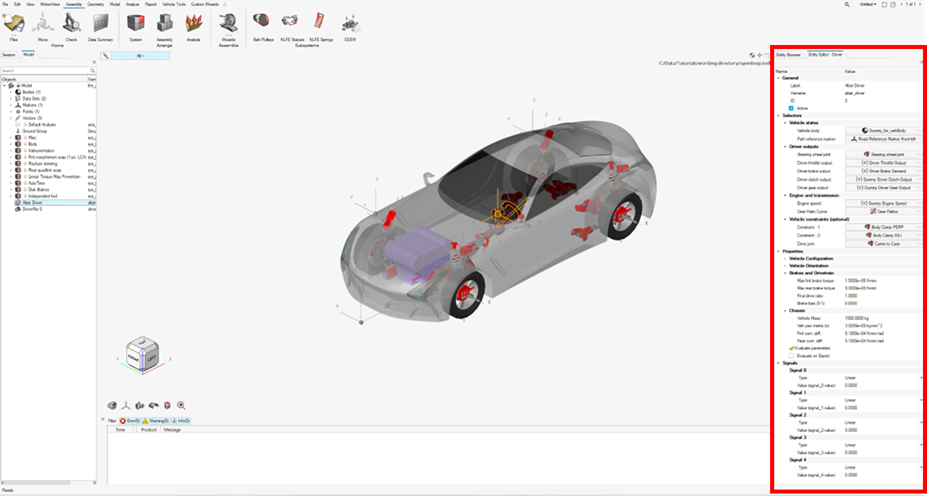Expand the Vectors (3) tree node

[11, 118]
